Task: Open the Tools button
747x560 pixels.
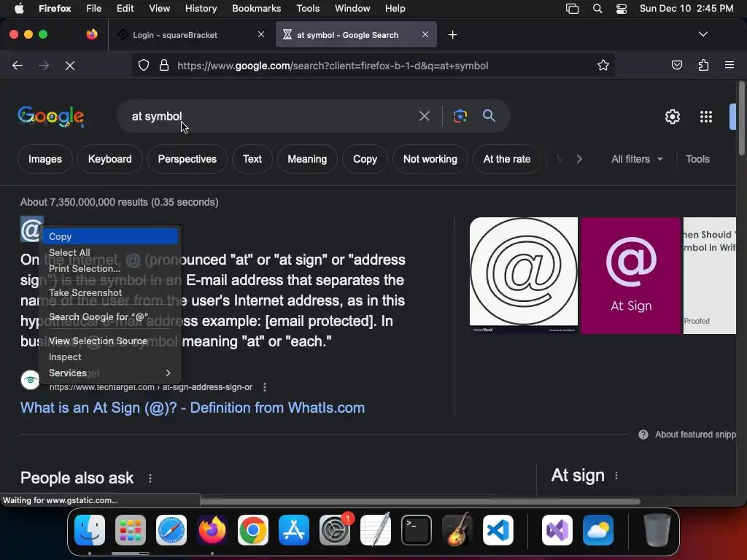Action: 697,159
